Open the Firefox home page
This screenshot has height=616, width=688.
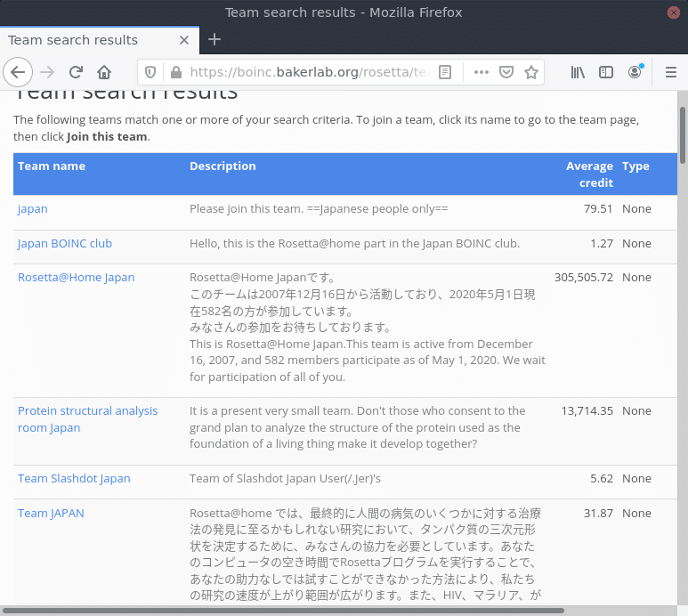tap(104, 72)
